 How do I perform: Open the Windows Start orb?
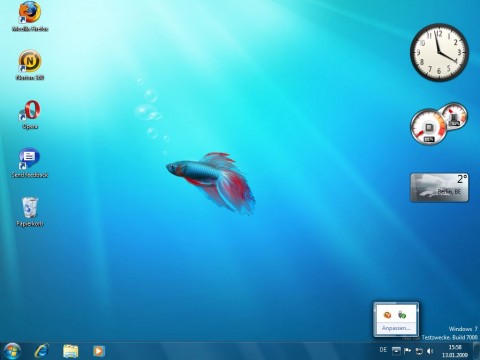pos(12,351)
